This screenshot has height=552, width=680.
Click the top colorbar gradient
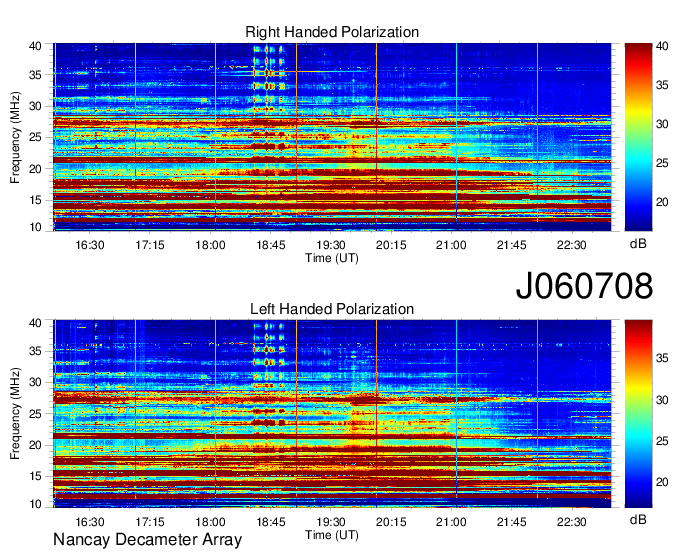(638, 137)
